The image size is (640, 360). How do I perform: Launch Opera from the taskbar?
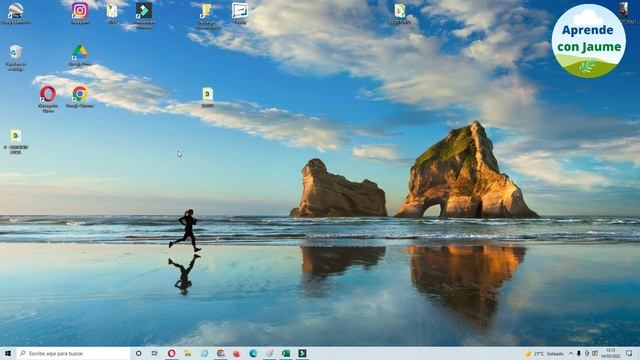tap(171, 353)
